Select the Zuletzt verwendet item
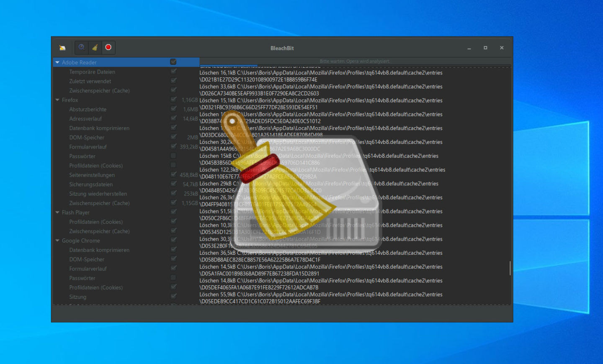Viewport: 603px width, 364px height. tap(90, 81)
